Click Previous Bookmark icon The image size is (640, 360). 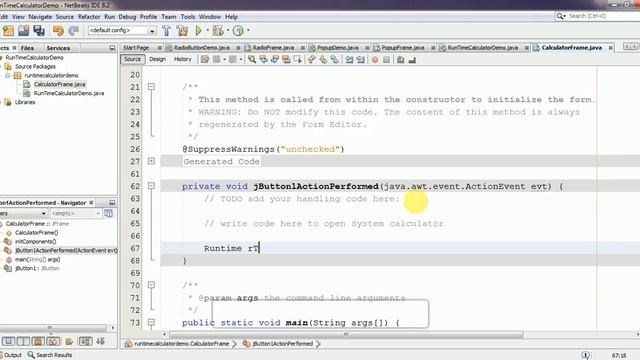click(x=312, y=60)
